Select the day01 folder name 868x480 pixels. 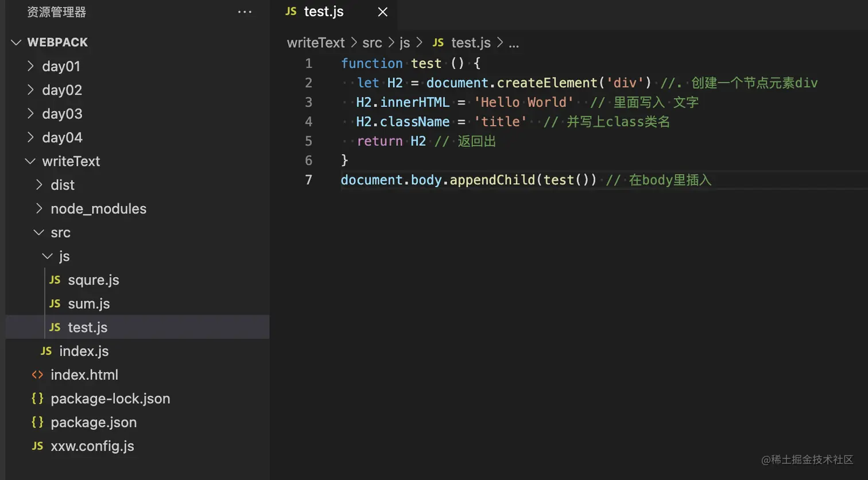tap(61, 67)
